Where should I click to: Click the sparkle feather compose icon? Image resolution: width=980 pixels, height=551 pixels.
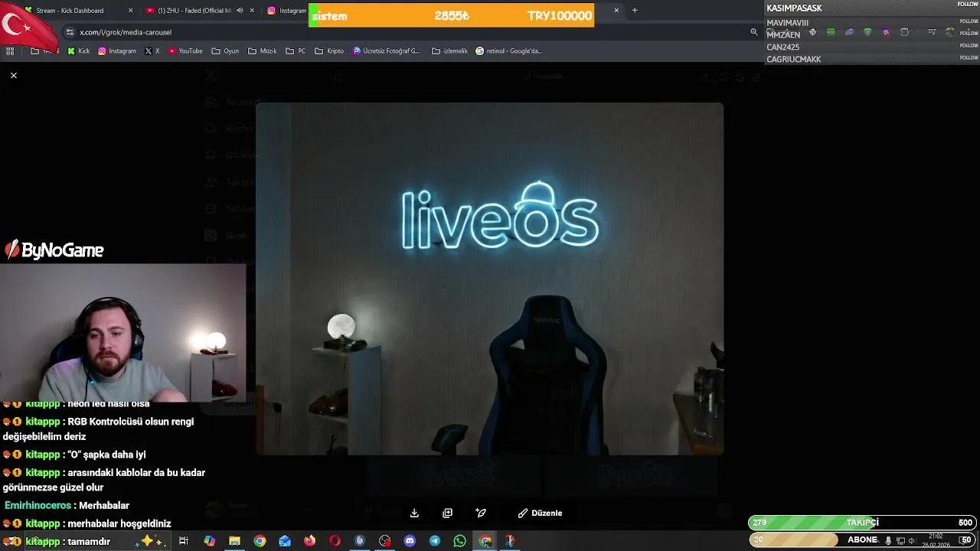tap(481, 513)
